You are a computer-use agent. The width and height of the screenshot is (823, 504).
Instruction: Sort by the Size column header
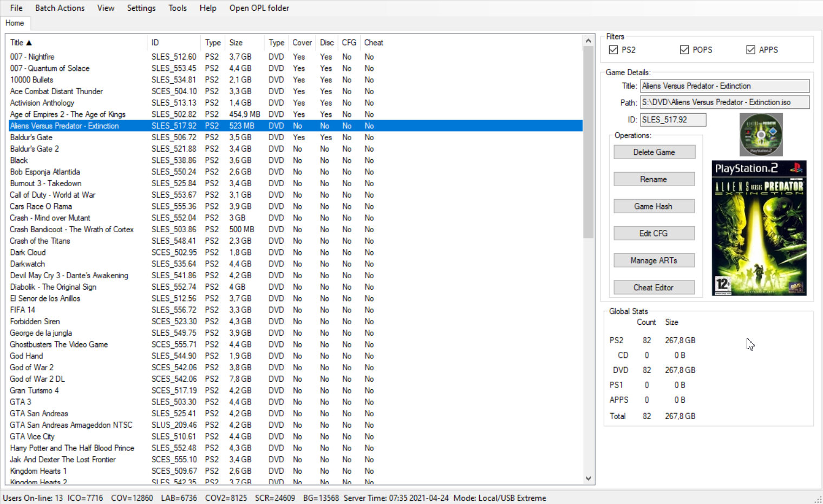(245, 42)
